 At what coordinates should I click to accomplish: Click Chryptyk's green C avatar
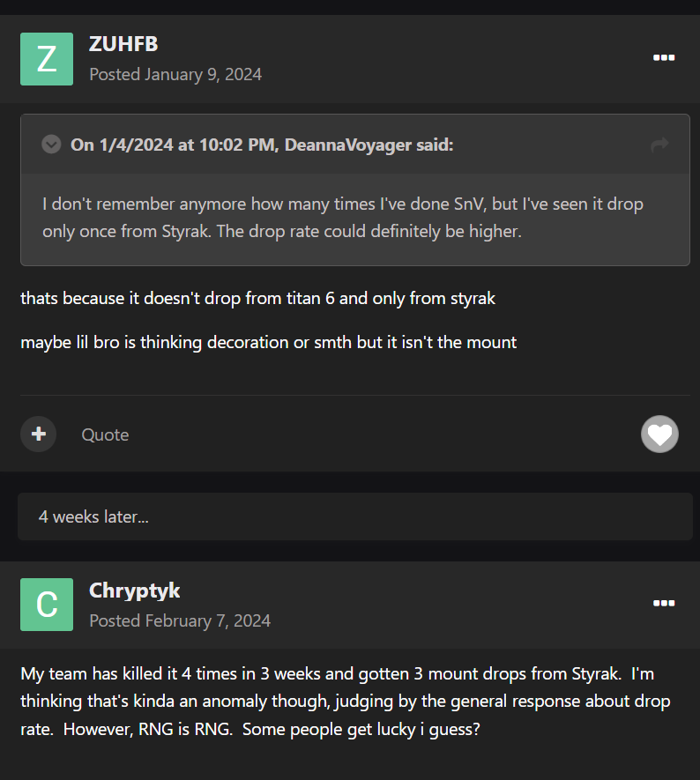[47, 605]
